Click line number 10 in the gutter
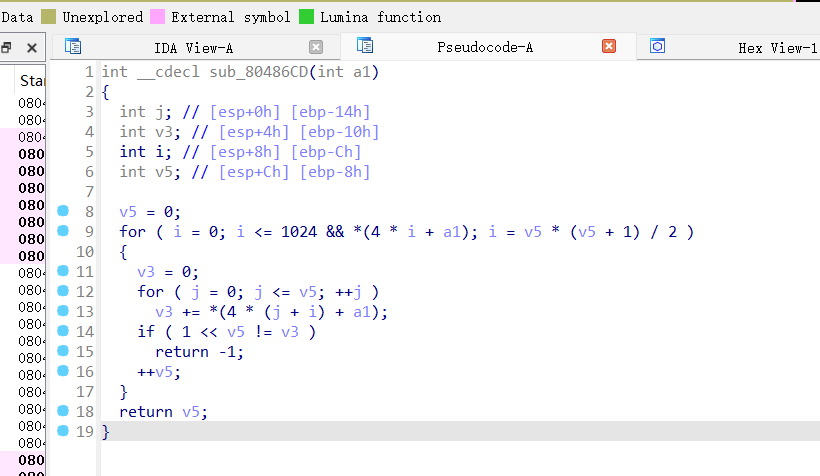The image size is (820, 476). tap(85, 252)
